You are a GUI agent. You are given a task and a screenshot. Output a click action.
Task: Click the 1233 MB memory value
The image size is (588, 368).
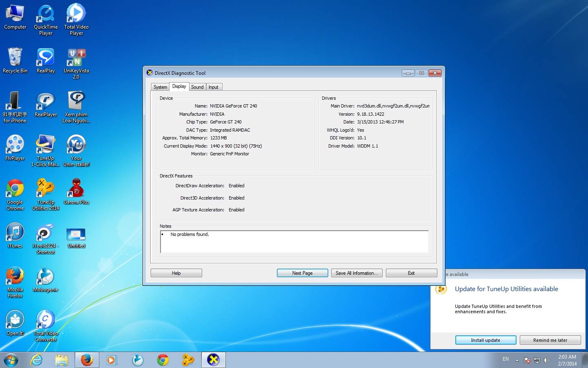(x=218, y=138)
